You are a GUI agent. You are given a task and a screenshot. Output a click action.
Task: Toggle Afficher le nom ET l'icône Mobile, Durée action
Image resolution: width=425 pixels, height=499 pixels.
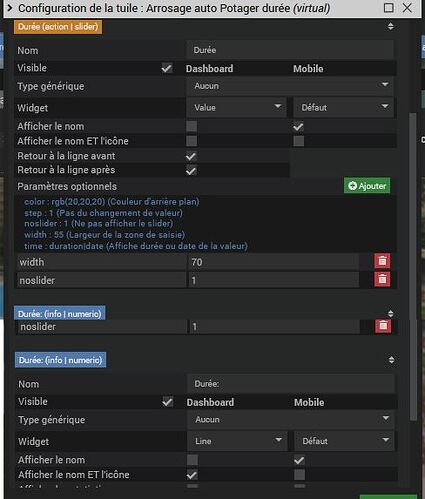pyautogui.click(x=298, y=141)
